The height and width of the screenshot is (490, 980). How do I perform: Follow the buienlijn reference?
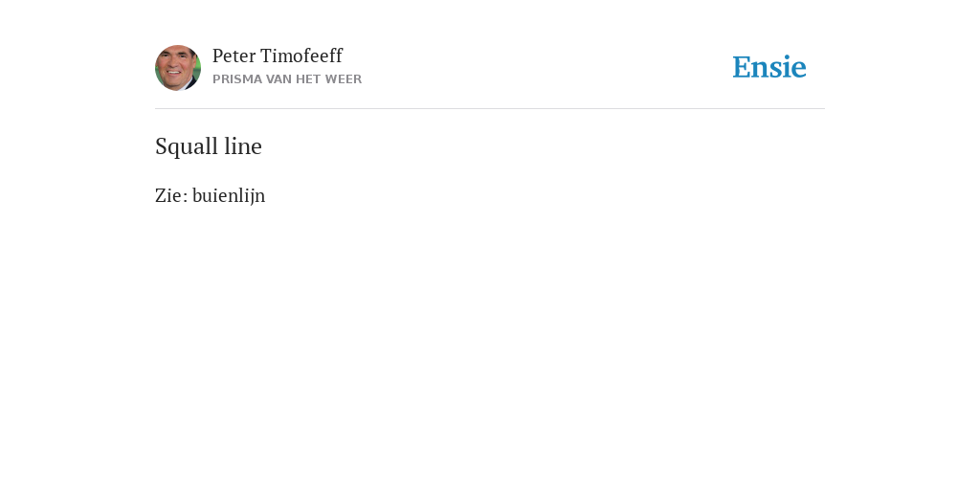pyautogui.click(x=229, y=195)
